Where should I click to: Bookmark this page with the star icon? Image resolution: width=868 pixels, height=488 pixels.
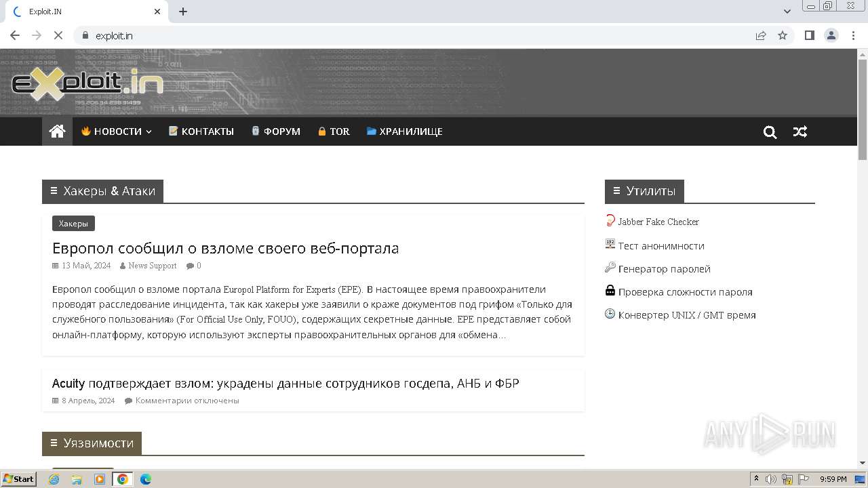pos(783,35)
